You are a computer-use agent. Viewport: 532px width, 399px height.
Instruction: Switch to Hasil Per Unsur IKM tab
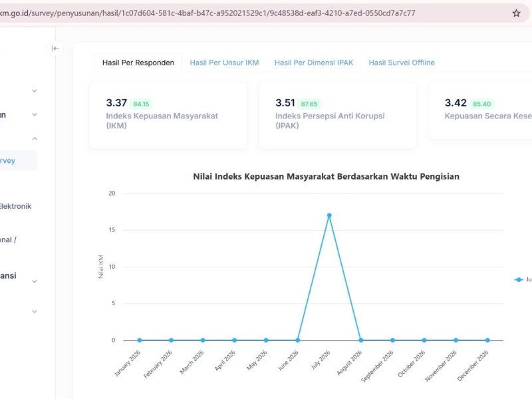tap(224, 63)
